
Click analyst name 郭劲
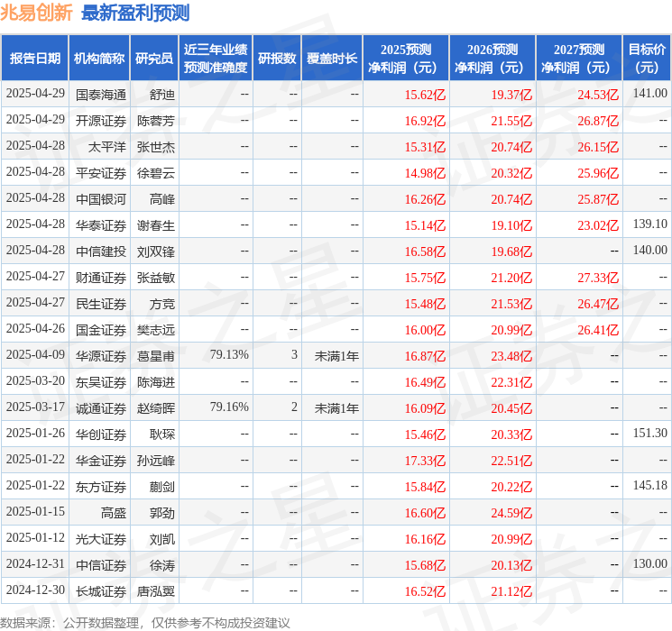coord(162,513)
